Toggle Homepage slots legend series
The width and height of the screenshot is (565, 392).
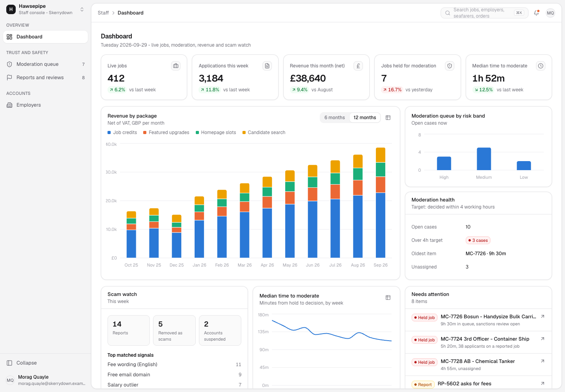(216, 132)
